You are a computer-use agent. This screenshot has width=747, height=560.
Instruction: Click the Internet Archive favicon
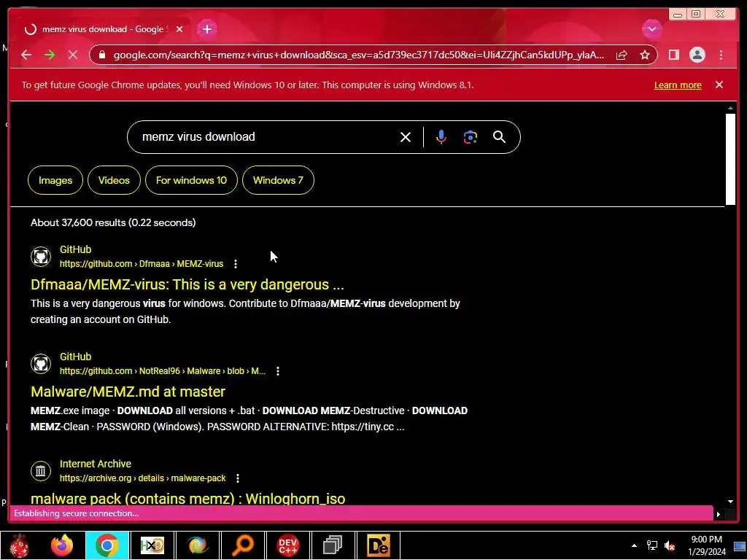[41, 471]
